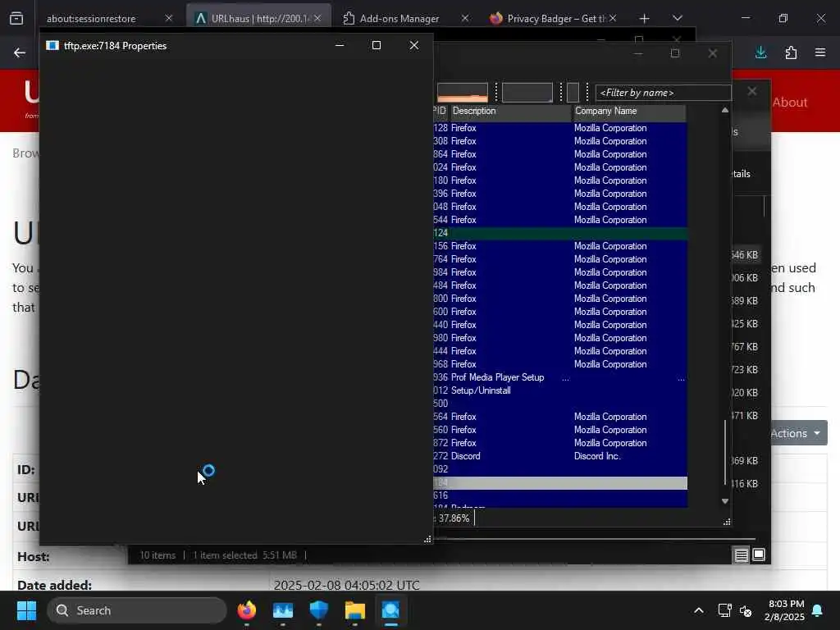Show hidden system tray icons
840x630 pixels.
pos(699,610)
